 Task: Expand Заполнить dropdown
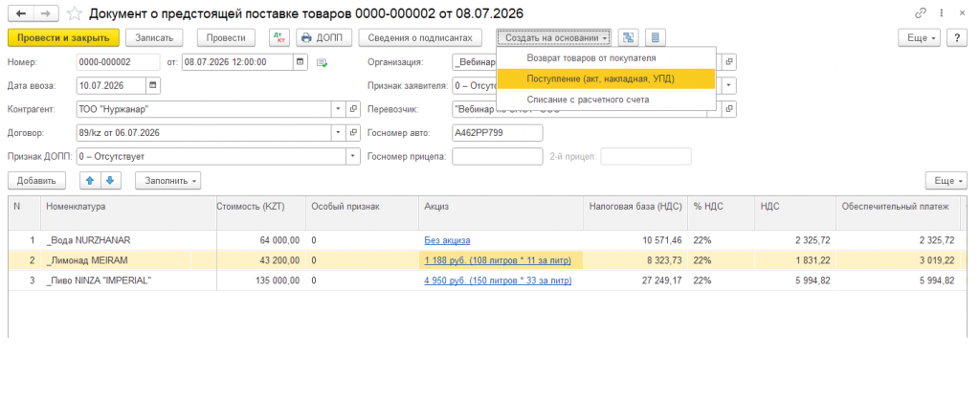168,181
